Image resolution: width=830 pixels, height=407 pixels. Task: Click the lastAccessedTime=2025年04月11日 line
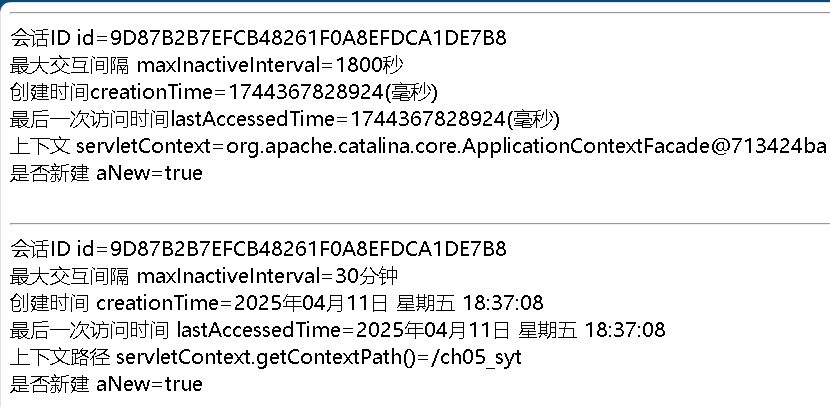(x=338, y=330)
